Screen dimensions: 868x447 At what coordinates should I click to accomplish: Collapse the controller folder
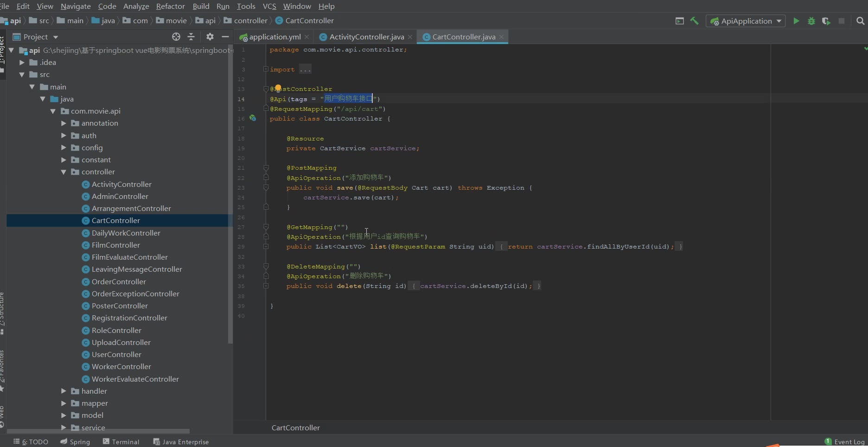point(64,172)
